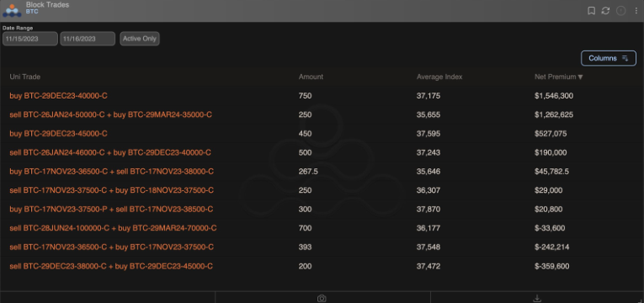Select trade sell BTC-28JUN24-100000-C + buy BTC-29MAR24-70000-C
Viewport: 644px width, 303px height.
coord(114,228)
